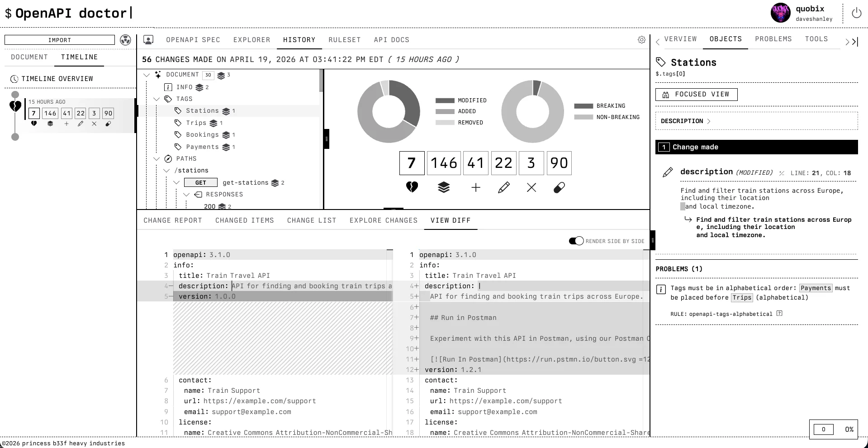
Task: Click the large X removals icon
Action: pos(531,187)
